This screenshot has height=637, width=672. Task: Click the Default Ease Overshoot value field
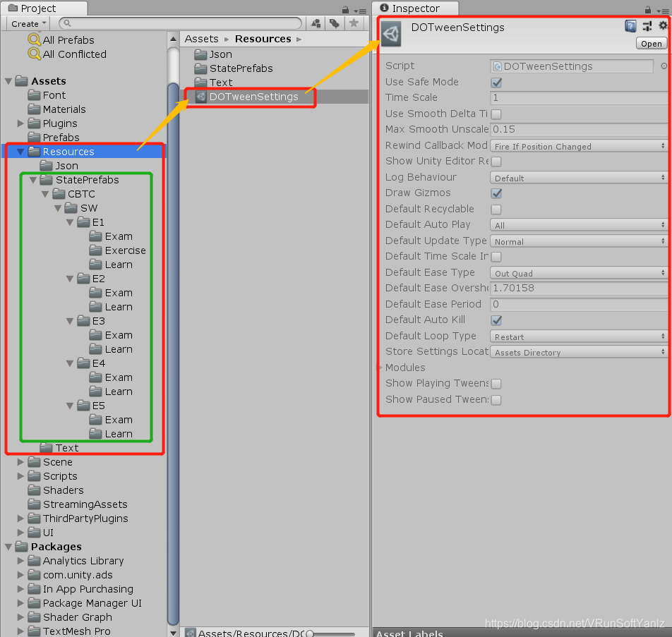[x=579, y=289]
